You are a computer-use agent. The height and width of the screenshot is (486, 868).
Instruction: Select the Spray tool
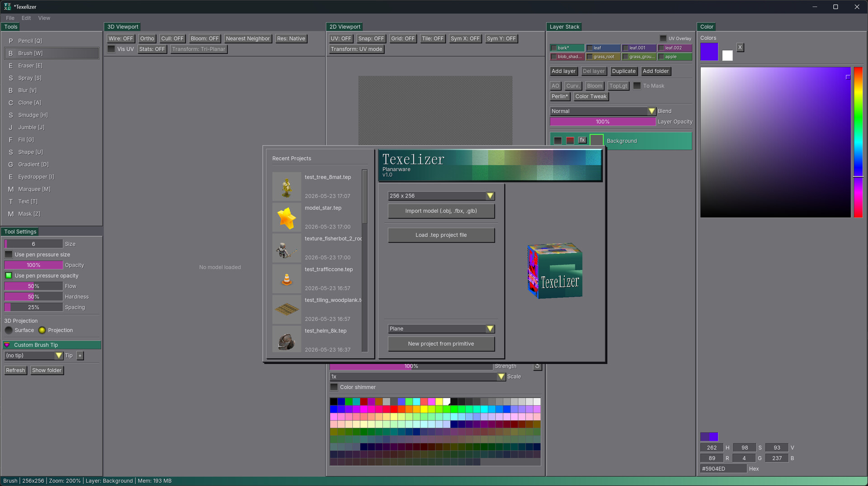click(x=52, y=78)
